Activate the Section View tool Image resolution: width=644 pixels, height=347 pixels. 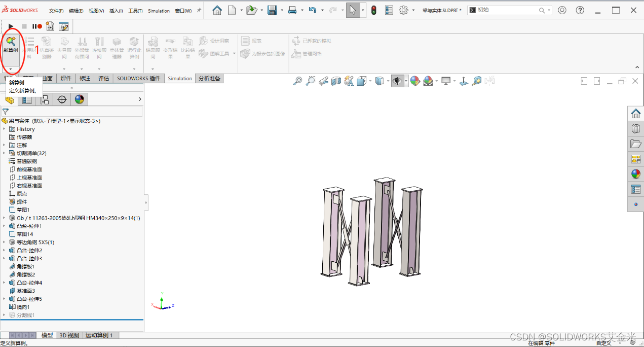coord(336,81)
